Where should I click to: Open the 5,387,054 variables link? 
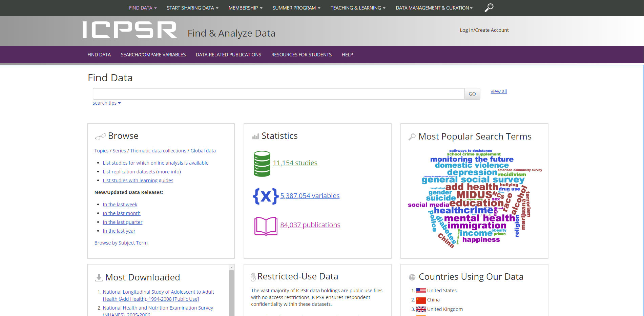point(310,196)
